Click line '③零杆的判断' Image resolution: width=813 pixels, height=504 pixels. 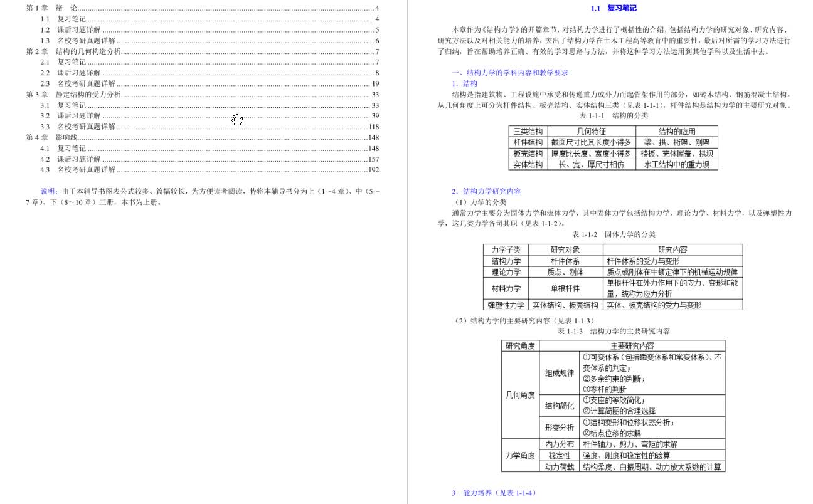[x=604, y=389]
